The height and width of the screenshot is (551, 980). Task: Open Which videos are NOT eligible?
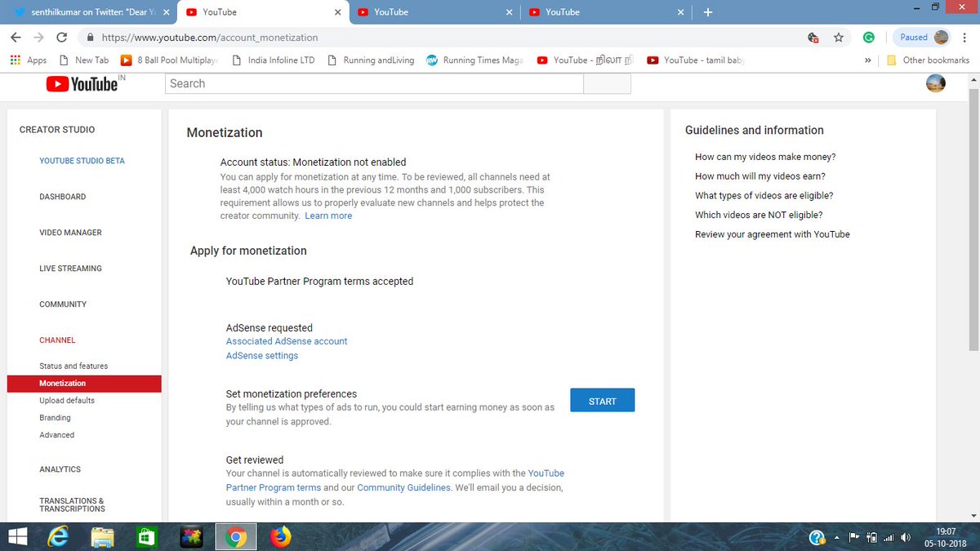(759, 215)
